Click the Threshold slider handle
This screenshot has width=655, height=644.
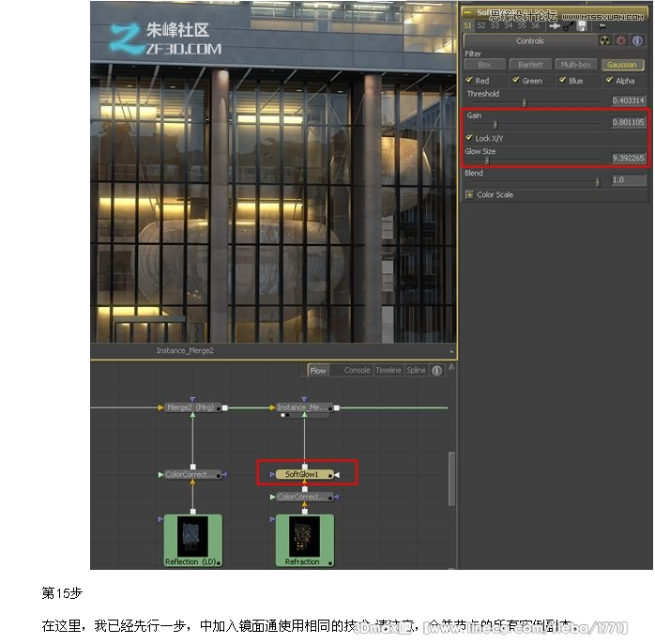(x=525, y=102)
